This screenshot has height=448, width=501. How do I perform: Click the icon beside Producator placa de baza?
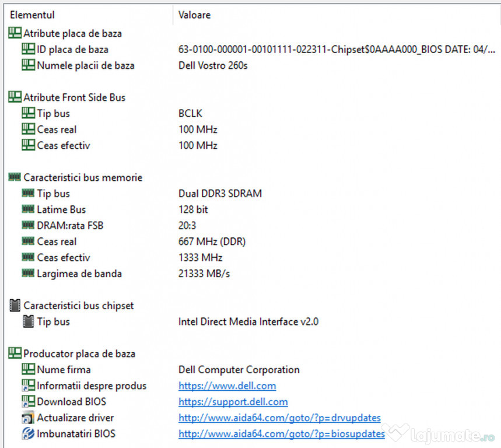tap(15, 353)
